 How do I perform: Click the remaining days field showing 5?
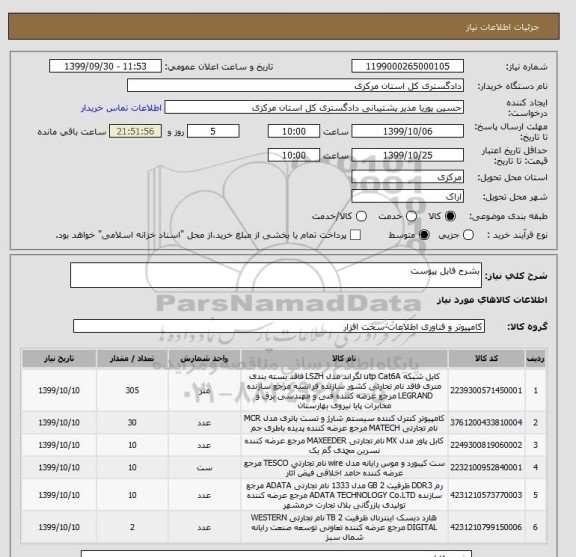[x=213, y=131]
